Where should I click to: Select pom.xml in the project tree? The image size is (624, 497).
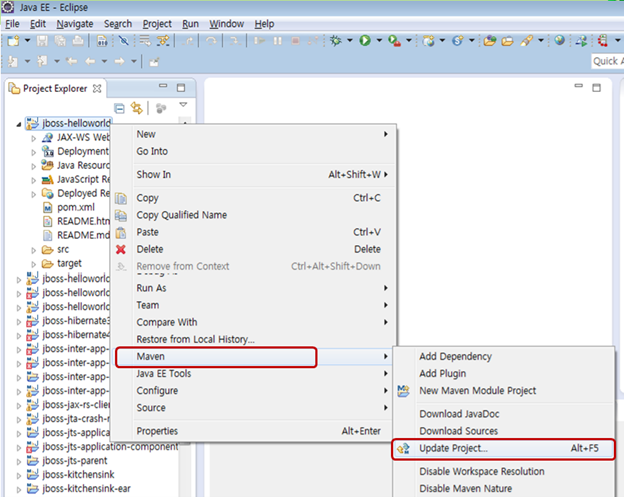point(75,207)
